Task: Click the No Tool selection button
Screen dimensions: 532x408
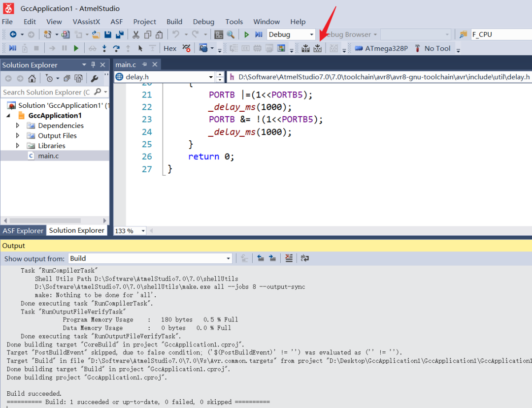Action: 432,48
